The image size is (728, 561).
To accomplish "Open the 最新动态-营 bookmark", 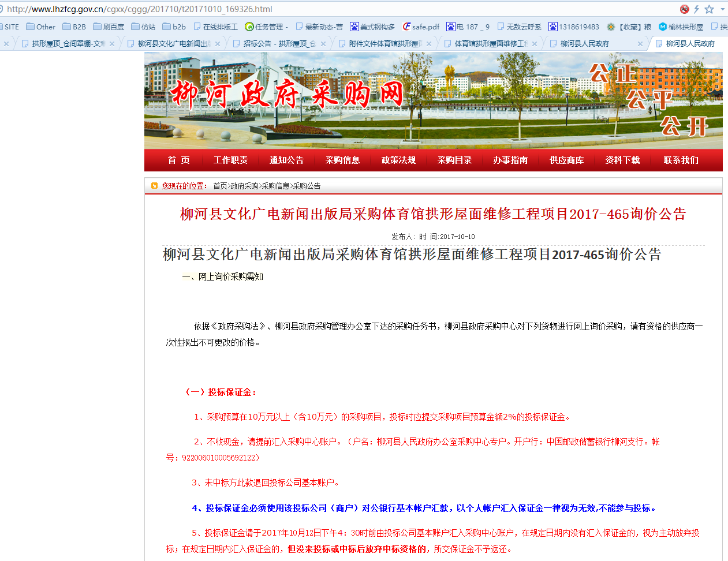I will [319, 27].
